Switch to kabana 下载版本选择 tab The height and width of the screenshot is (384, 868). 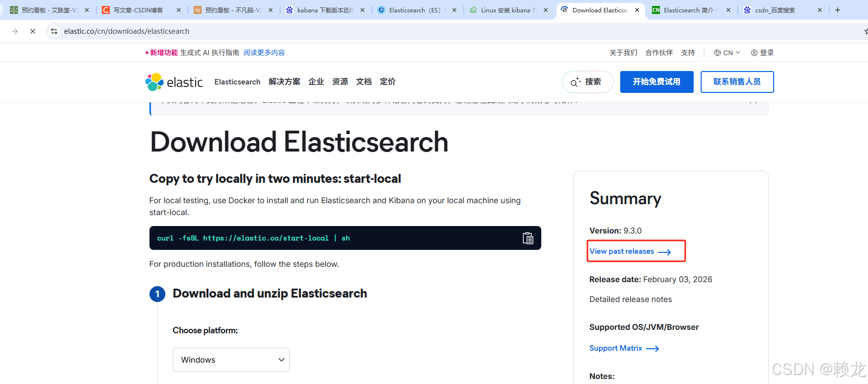325,10
